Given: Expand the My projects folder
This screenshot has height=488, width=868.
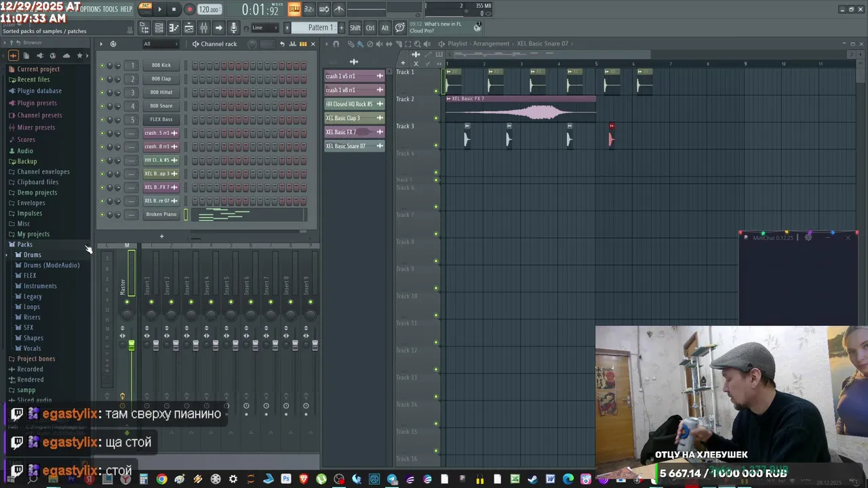Looking at the screenshot, I should click(33, 234).
